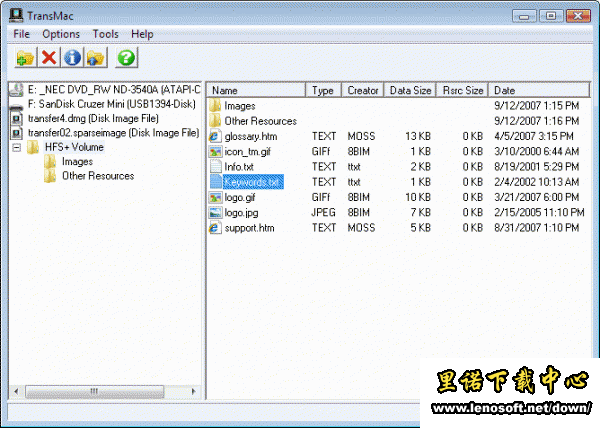Click the 13 KB data size of glossary.htm
Viewport: 600px width, 428px height.
(418, 136)
